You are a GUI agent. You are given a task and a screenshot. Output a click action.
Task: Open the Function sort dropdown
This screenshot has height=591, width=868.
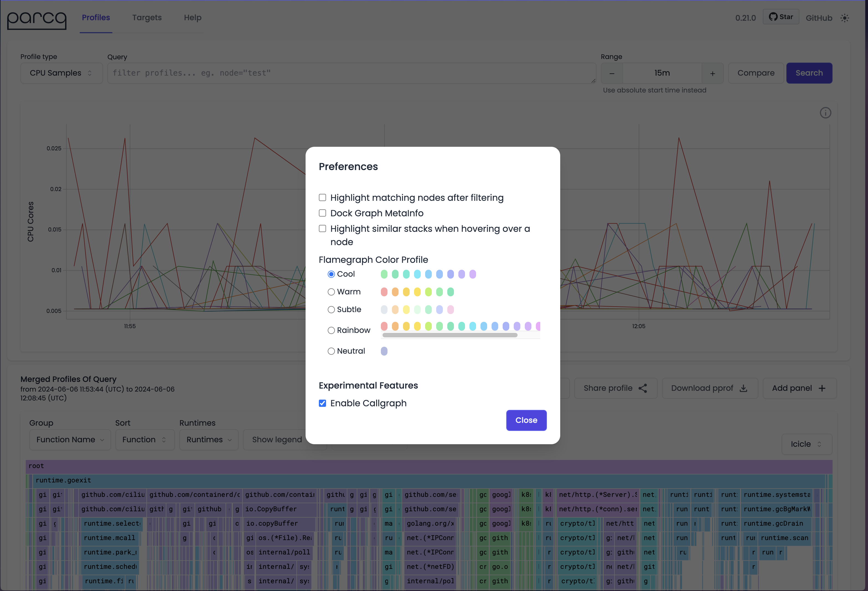pyautogui.click(x=145, y=440)
